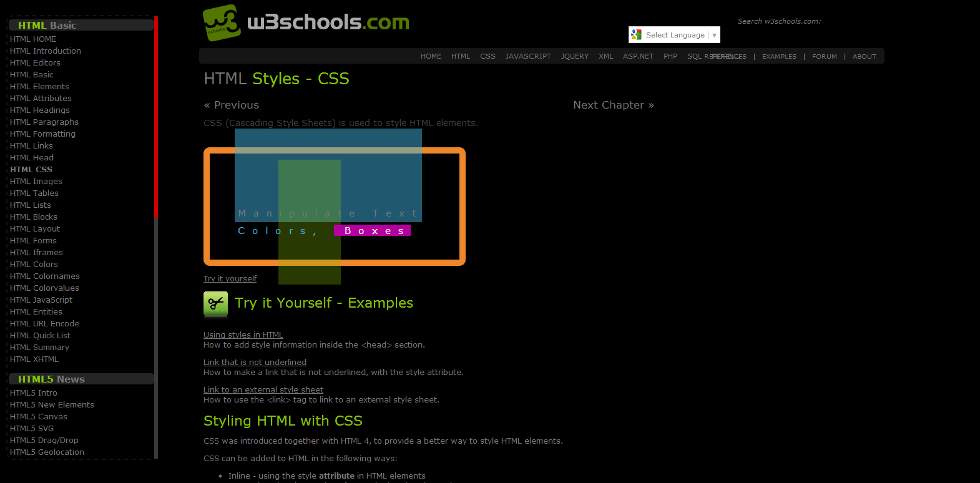This screenshot has width=980, height=483.
Task: Go to ABOUT in top bar
Action: [864, 56]
